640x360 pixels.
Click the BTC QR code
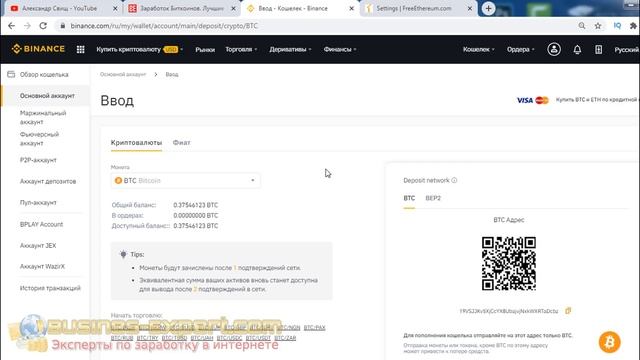509,263
